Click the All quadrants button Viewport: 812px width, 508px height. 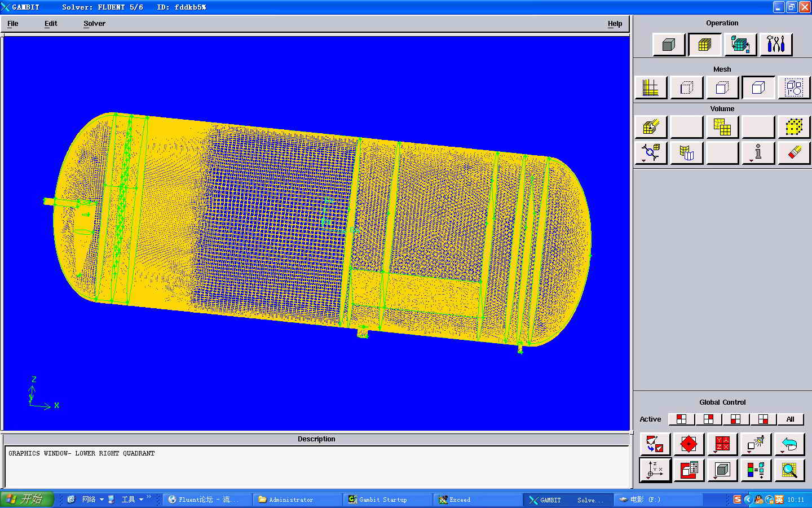pyautogui.click(x=790, y=419)
